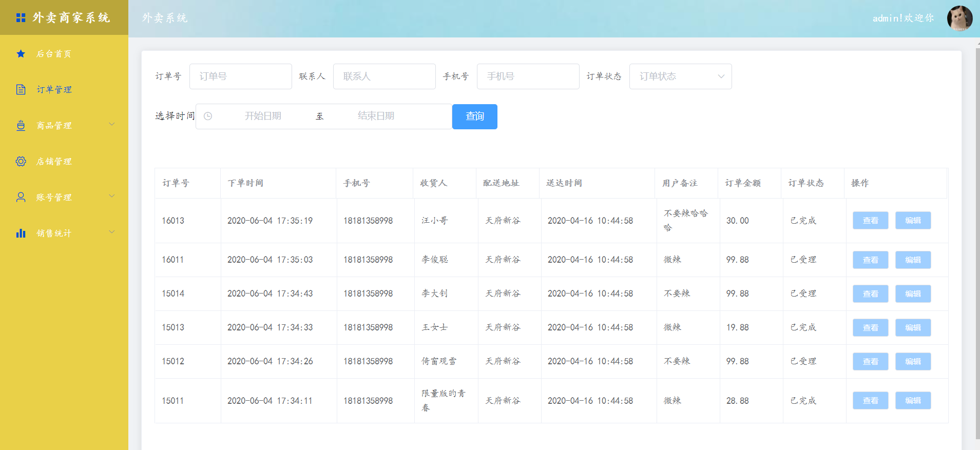Click the gear icon for 店铺管理

click(x=21, y=161)
